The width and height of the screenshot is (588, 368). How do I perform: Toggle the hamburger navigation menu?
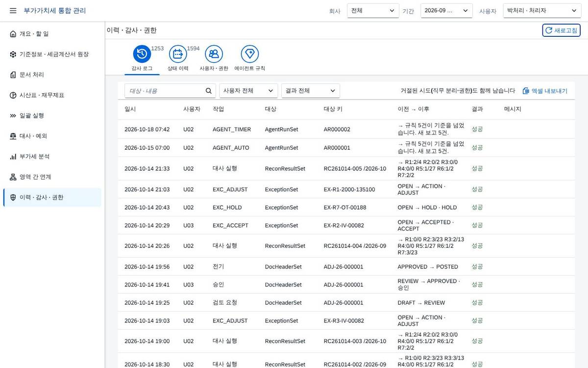point(13,11)
